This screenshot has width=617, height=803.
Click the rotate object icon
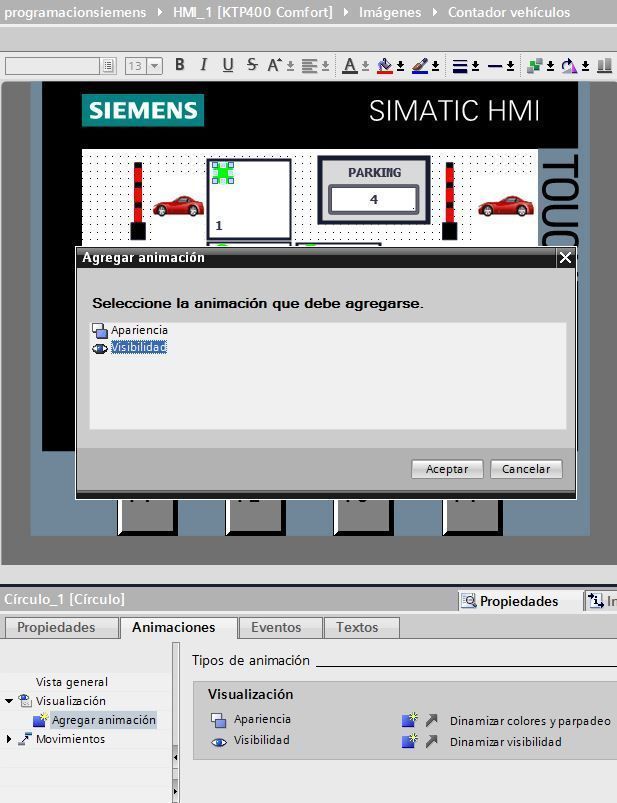(x=569, y=66)
